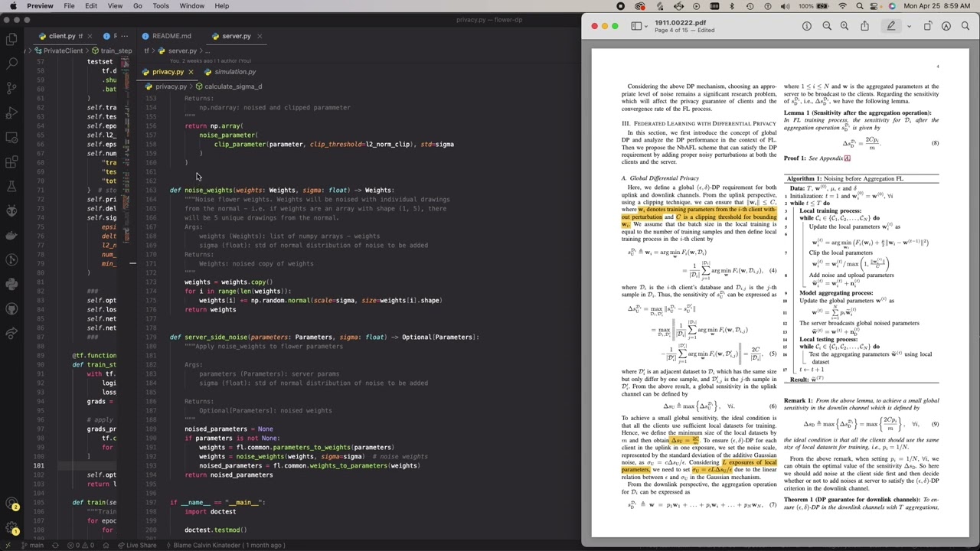Click the PrivateClient breadcrumb
The image size is (980, 551).
[63, 51]
